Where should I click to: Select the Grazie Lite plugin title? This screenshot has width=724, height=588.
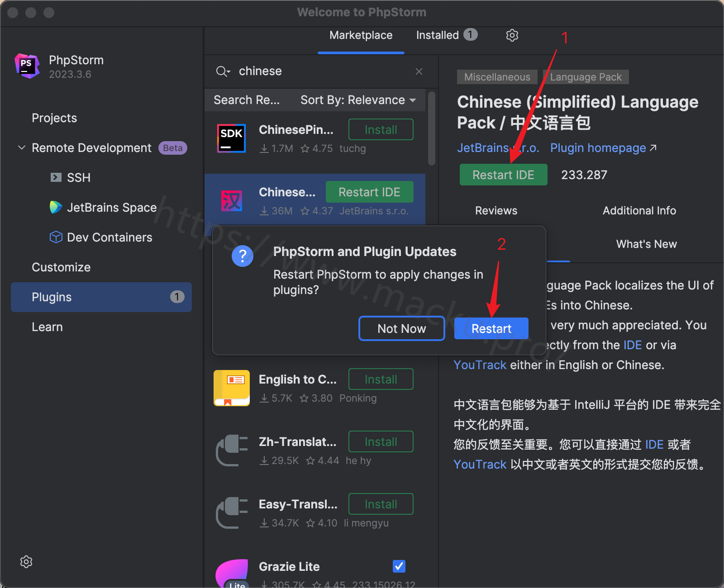click(x=289, y=567)
